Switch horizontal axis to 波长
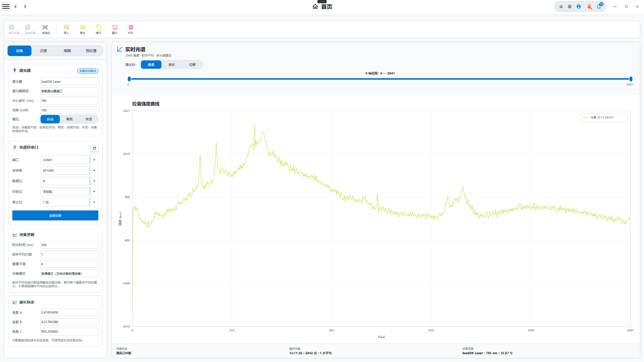 coord(172,65)
